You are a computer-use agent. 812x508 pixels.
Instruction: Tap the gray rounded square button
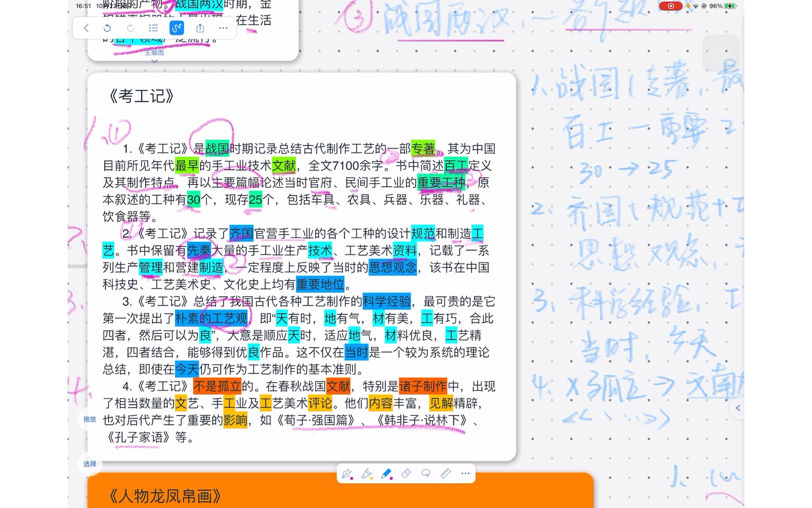(721, 53)
